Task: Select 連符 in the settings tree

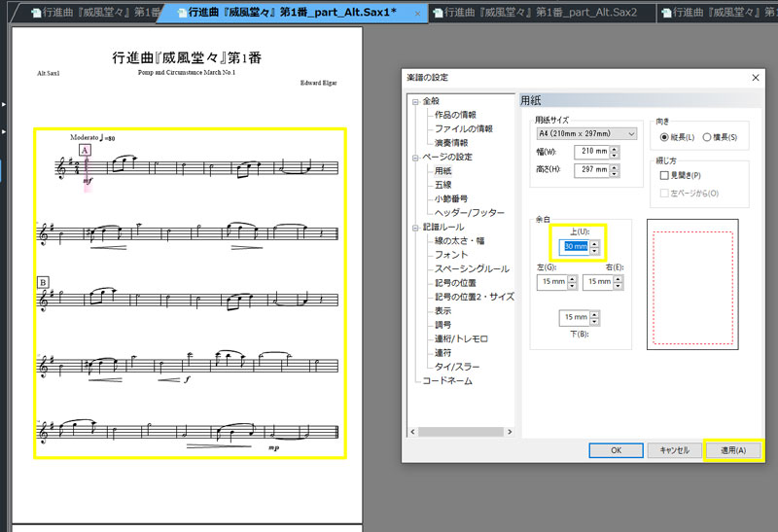Action: point(442,353)
